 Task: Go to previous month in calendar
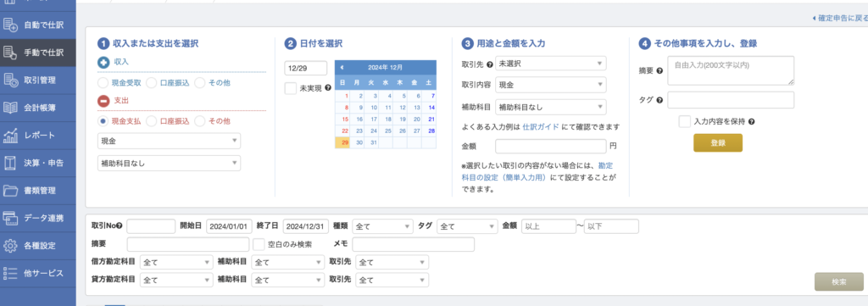[342, 68]
